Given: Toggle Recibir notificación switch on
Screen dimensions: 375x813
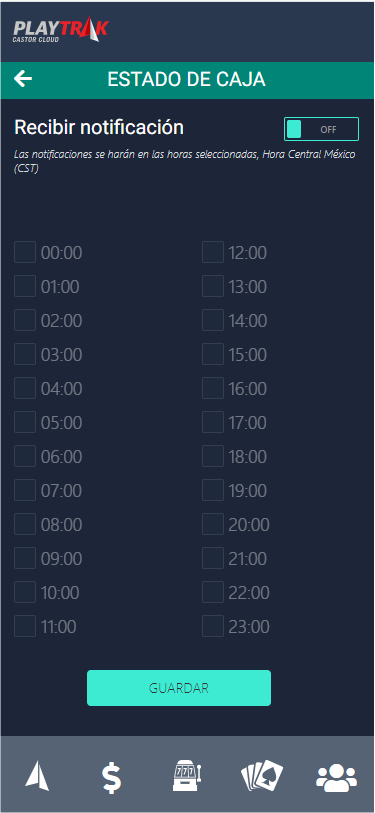Looking at the screenshot, I should click(x=321, y=129).
